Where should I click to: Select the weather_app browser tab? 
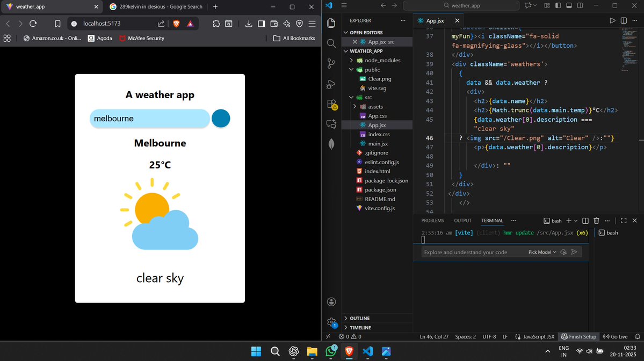[x=52, y=6]
